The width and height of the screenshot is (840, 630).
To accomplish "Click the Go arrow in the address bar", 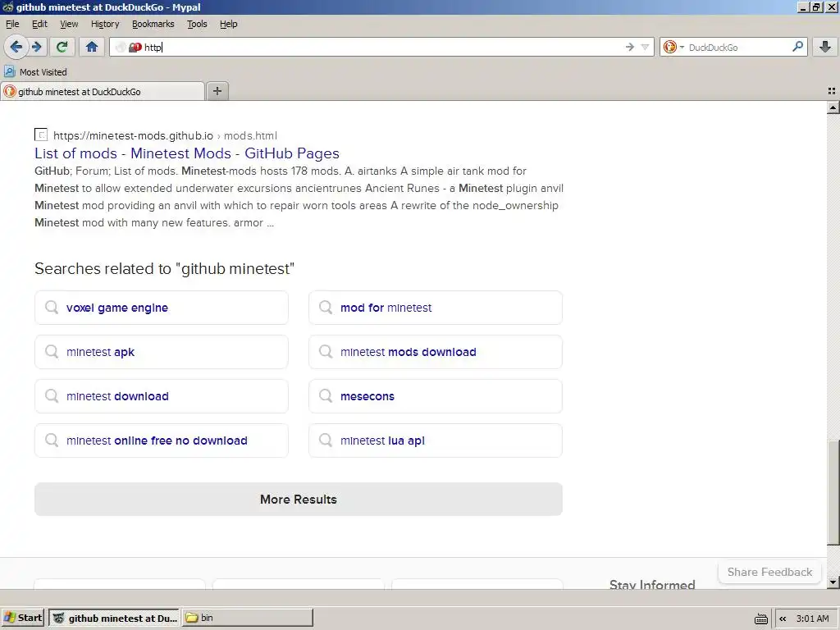I will pyautogui.click(x=629, y=47).
